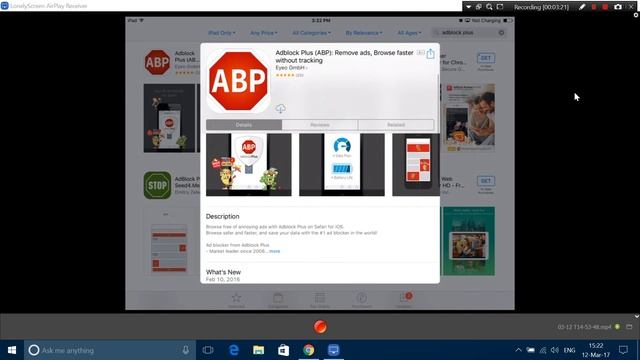640x360 pixels.
Task: Tap the upper GET button in results
Action: pos(486,58)
